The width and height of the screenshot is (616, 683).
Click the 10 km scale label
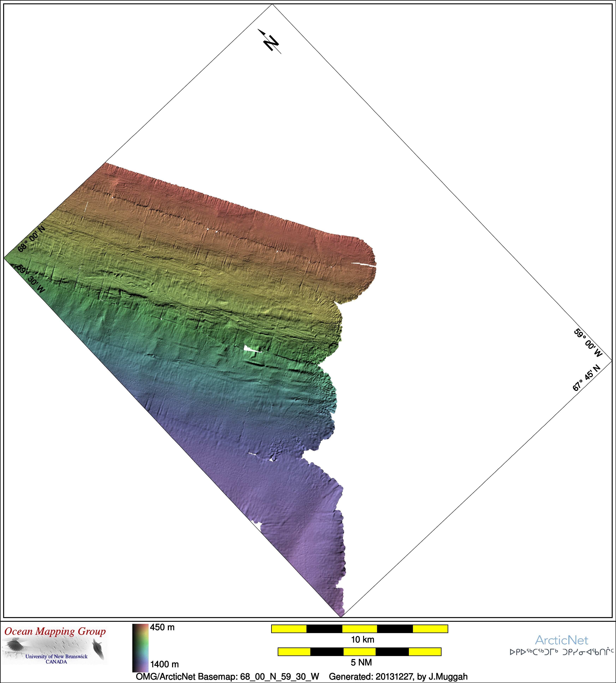pos(362,640)
